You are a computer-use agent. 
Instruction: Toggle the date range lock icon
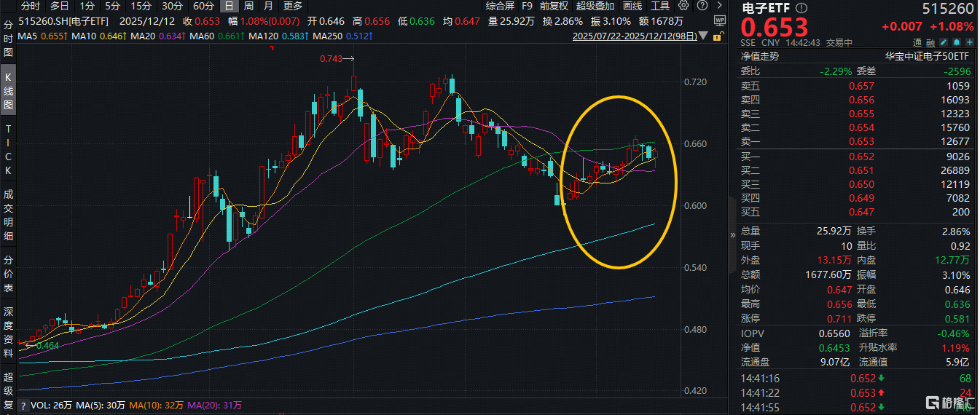coord(718,36)
